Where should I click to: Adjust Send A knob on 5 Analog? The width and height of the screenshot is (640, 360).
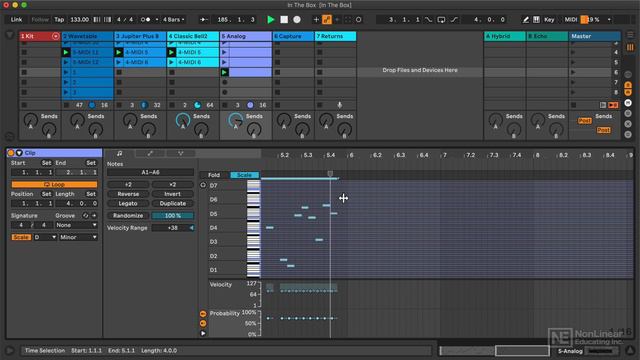pyautogui.click(x=235, y=121)
